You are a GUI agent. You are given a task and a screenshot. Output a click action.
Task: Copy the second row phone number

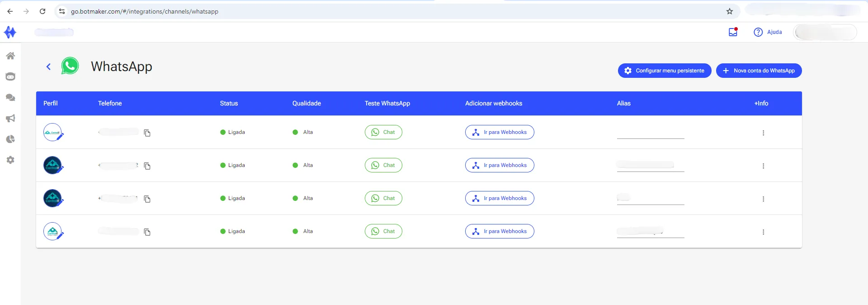pos(147,166)
